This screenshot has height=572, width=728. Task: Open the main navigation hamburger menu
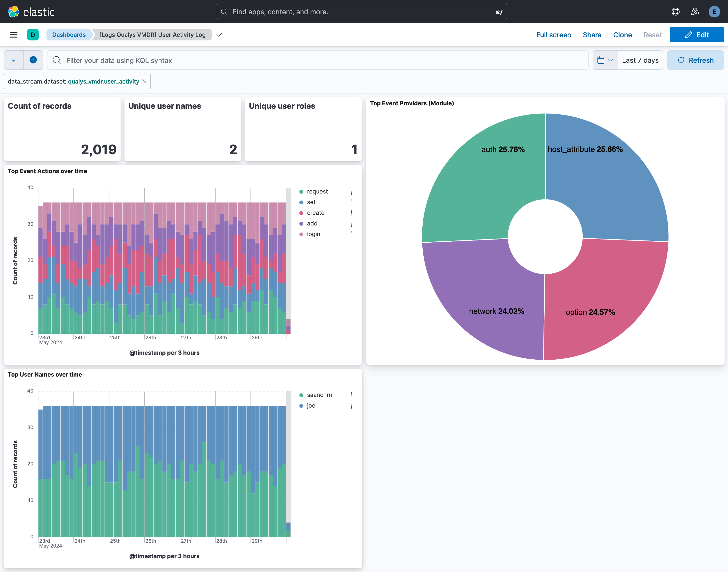pyautogui.click(x=13, y=34)
